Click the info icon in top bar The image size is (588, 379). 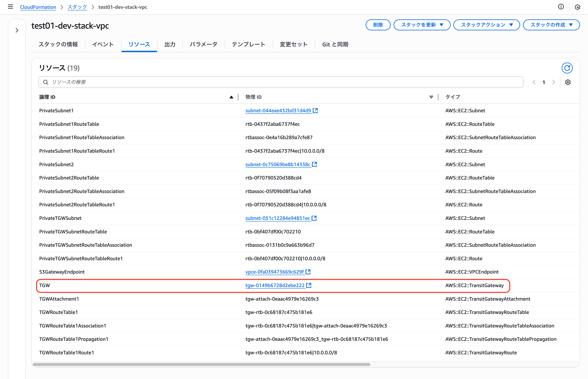(561, 7)
